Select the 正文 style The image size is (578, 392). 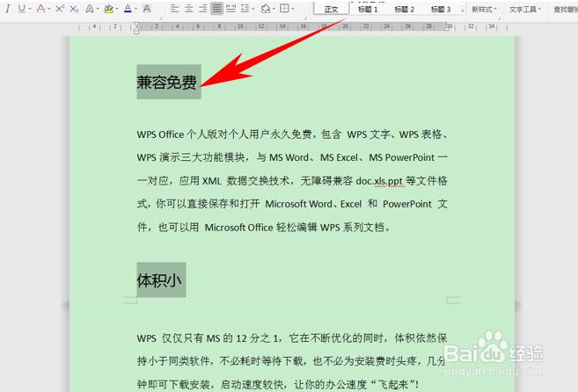click(331, 9)
